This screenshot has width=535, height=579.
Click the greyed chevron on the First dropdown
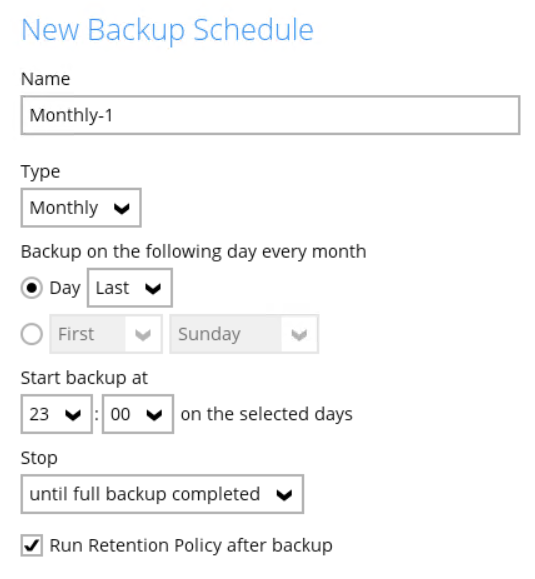(143, 335)
